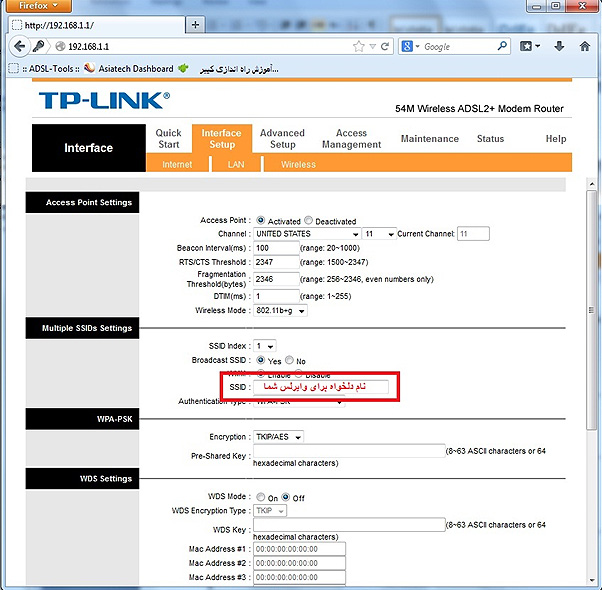Image resolution: width=602 pixels, height=590 pixels.
Task: Open the channel number 11 dropdown
Action: pos(379,234)
